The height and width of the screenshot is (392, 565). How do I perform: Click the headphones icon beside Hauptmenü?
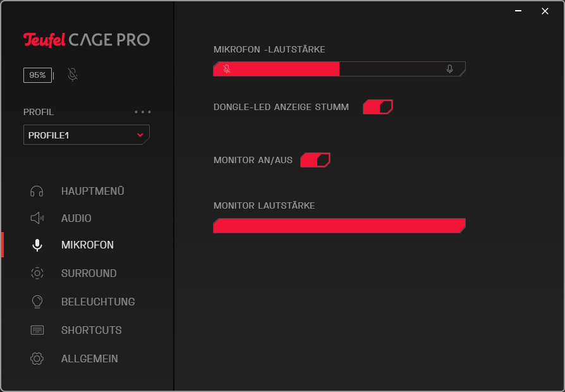[x=37, y=191]
